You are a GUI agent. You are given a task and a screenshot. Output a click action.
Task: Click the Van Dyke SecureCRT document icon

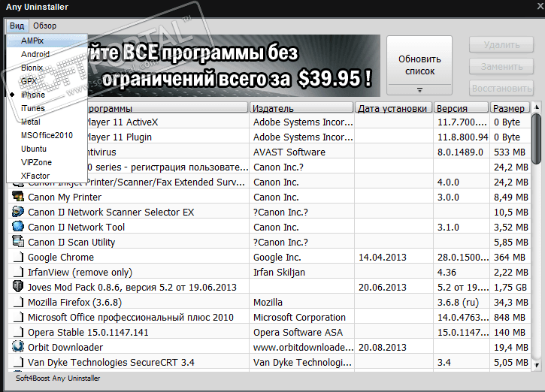[x=19, y=362]
